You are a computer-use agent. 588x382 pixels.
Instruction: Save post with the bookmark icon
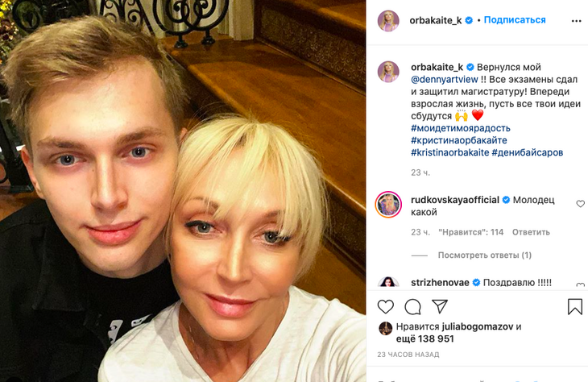point(575,306)
